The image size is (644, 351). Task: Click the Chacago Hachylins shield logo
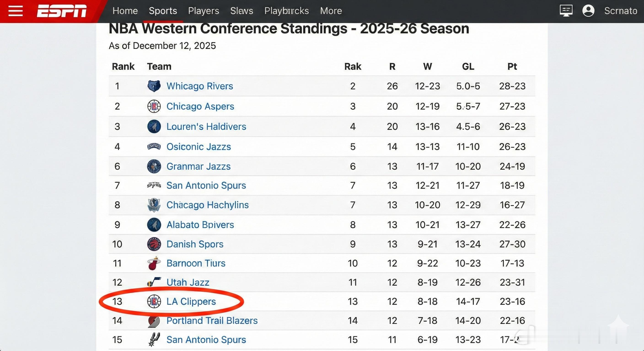[154, 205]
